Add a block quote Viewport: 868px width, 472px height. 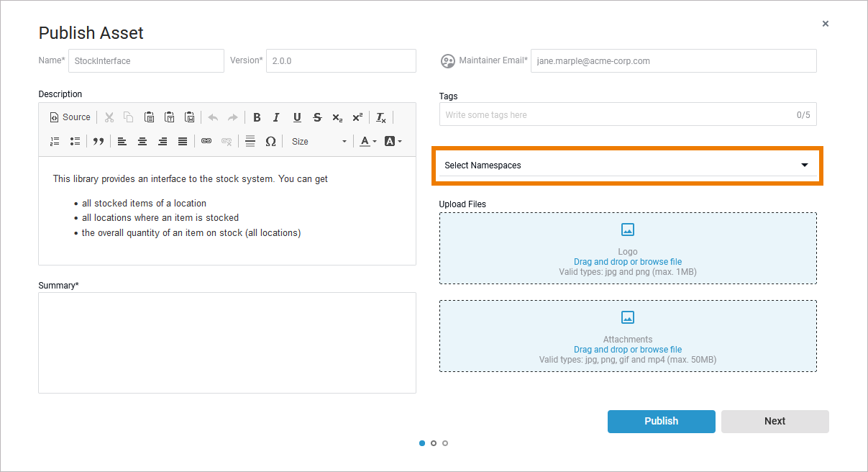click(x=99, y=142)
